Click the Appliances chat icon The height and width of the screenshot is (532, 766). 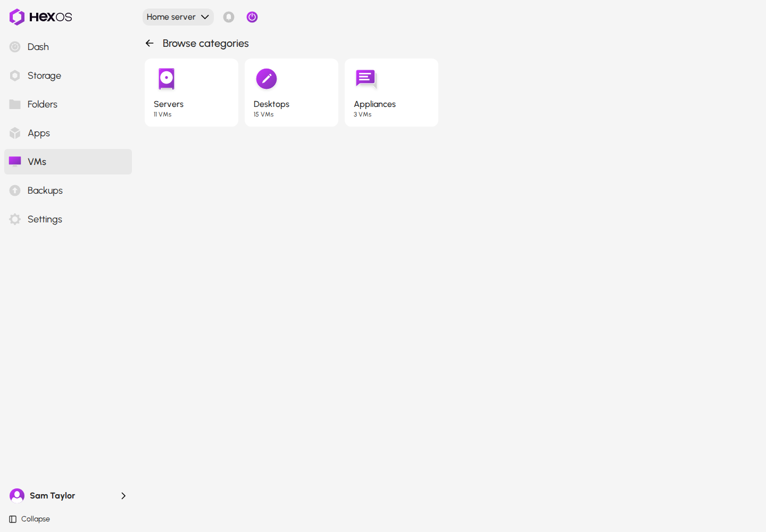(366, 79)
